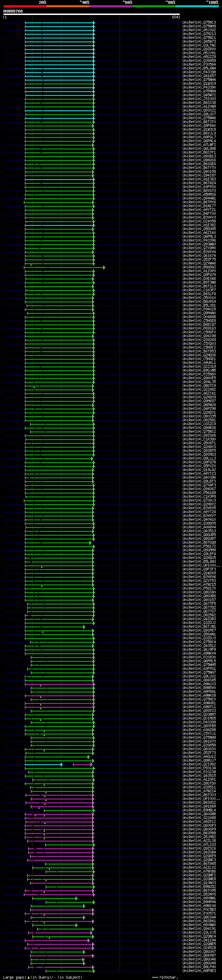Select hit label UniRef100_Q41657

tap(199, 76)
